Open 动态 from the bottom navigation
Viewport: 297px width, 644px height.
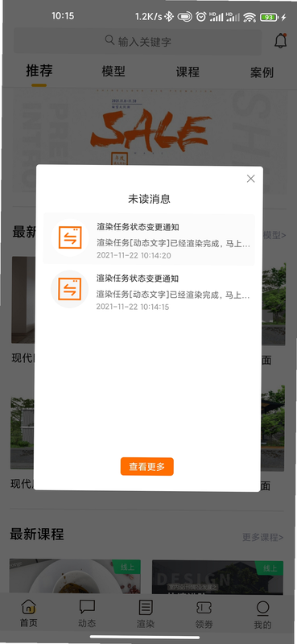87,613
